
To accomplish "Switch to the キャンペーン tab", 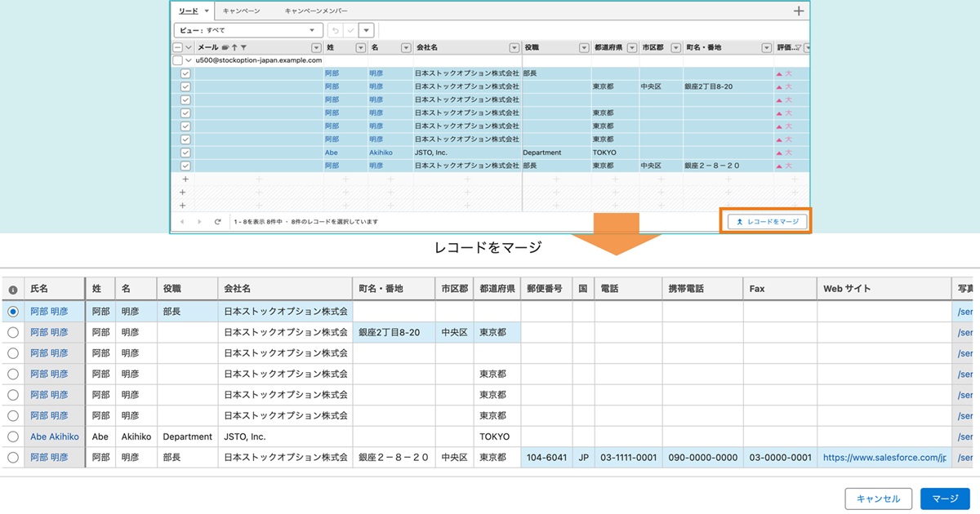I will click(241, 11).
